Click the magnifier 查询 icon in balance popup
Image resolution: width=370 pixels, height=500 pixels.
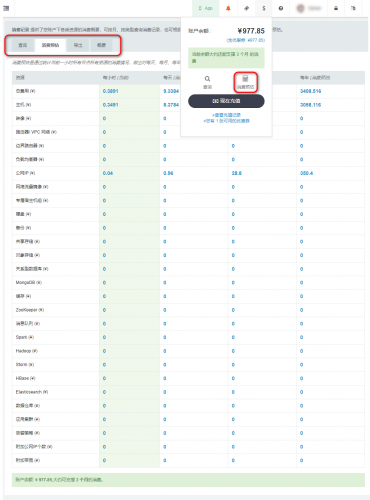pos(207,82)
